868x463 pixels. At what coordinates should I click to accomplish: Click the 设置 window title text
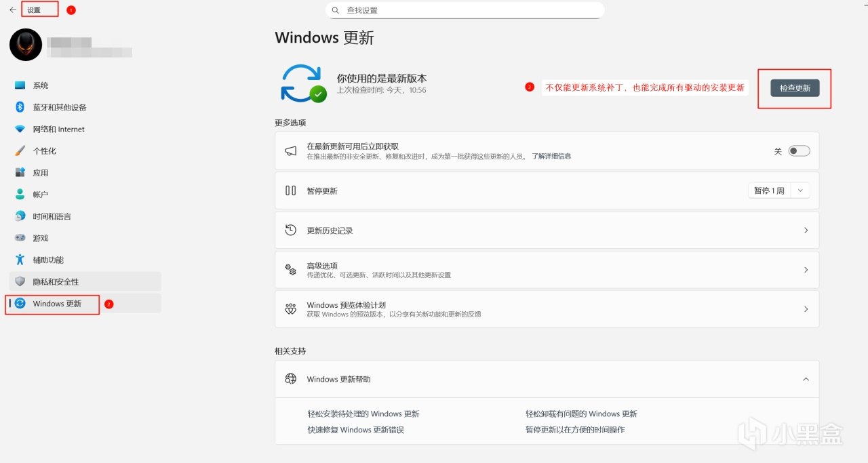click(x=34, y=10)
